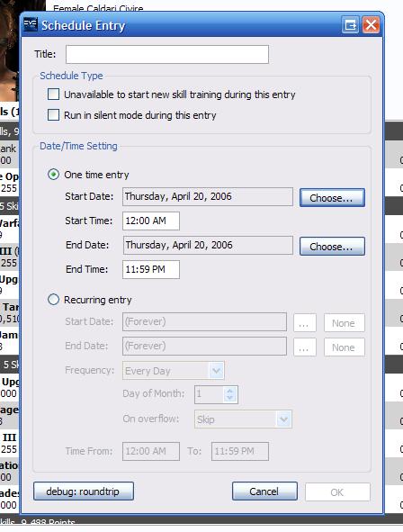Click the debug: roundtrip button
403x532 pixels.
(84, 491)
